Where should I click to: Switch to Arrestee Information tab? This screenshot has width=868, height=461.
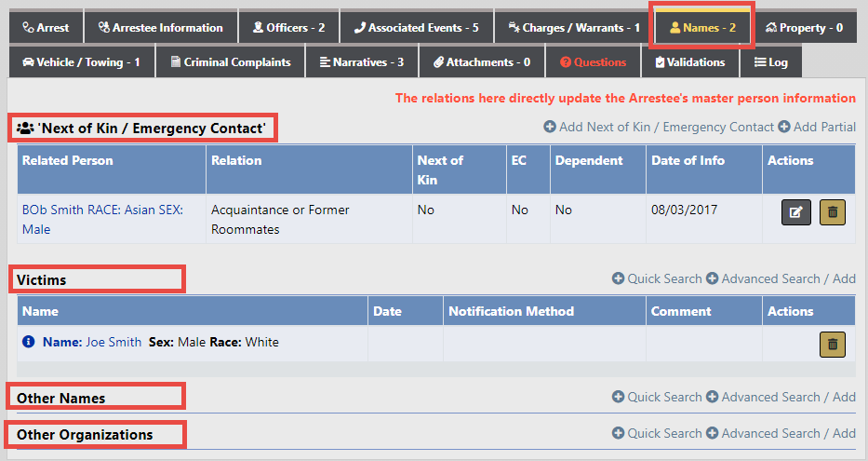161,28
